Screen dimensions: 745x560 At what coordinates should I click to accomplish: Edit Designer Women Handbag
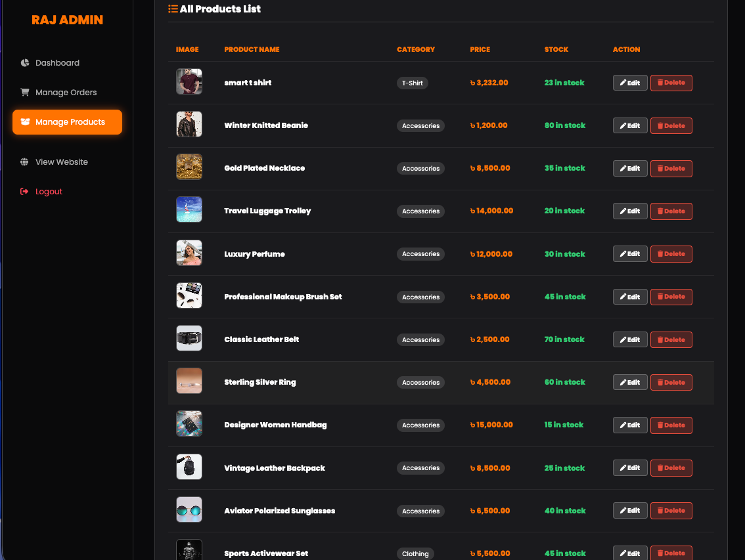tap(630, 425)
